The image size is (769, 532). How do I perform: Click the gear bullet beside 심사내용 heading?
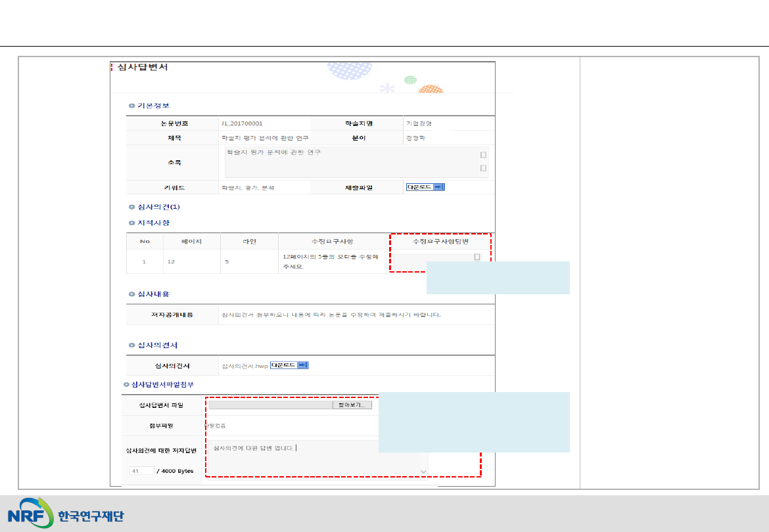pos(132,294)
